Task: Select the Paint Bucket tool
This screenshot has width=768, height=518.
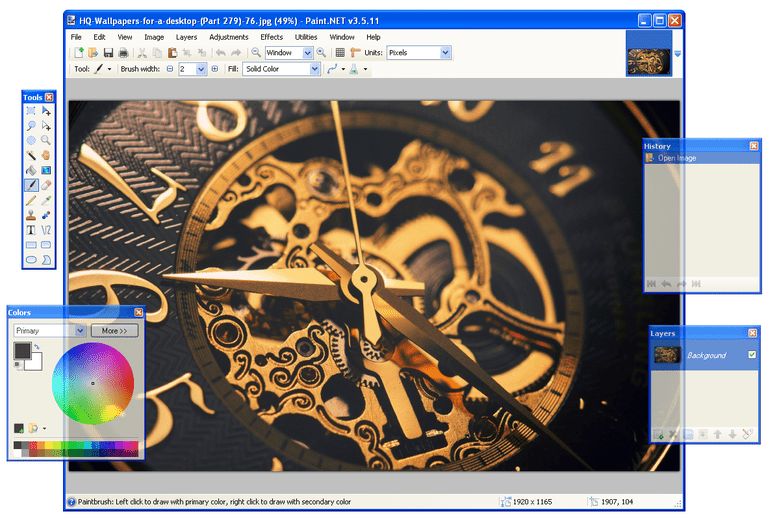Action: 31,170
